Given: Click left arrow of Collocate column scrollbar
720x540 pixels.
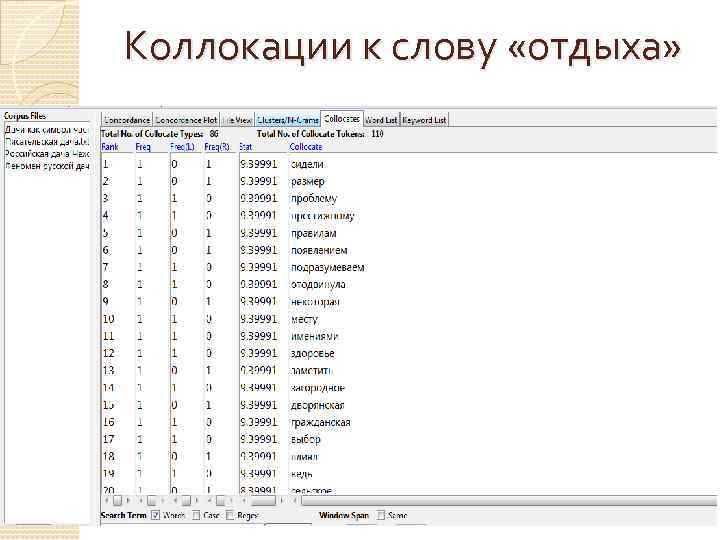Looking at the screenshot, I should [x=295, y=501].
